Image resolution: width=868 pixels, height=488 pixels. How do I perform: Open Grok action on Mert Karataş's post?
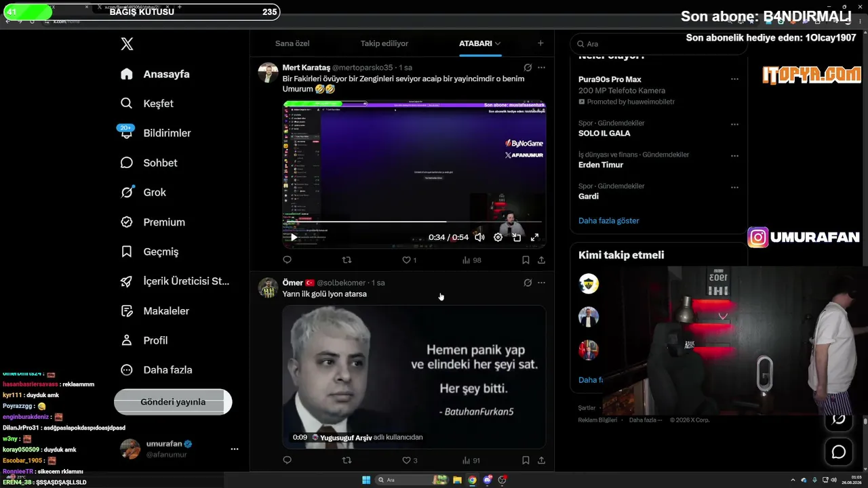528,68
